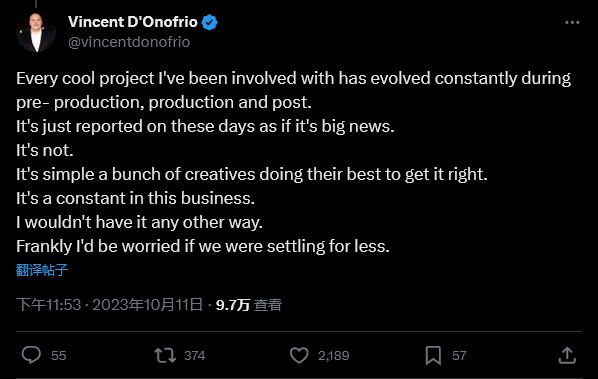Bookmark this post using the bookmark icon

click(x=433, y=355)
